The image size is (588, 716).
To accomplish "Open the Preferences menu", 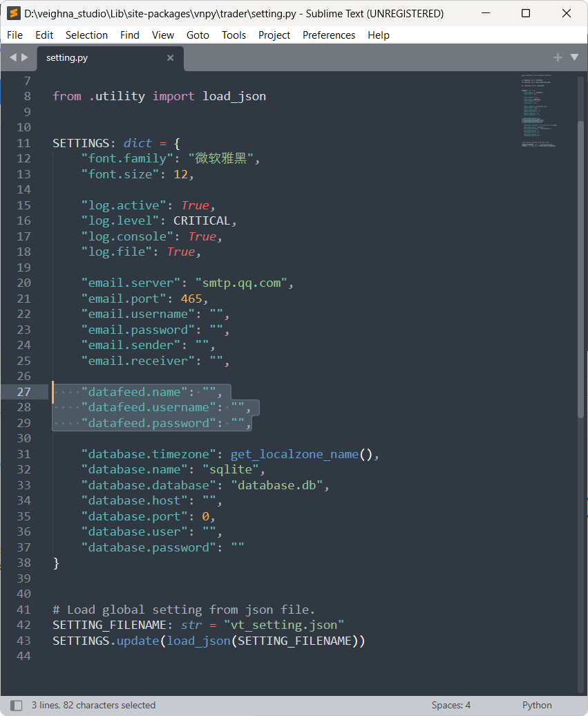I will pos(329,35).
